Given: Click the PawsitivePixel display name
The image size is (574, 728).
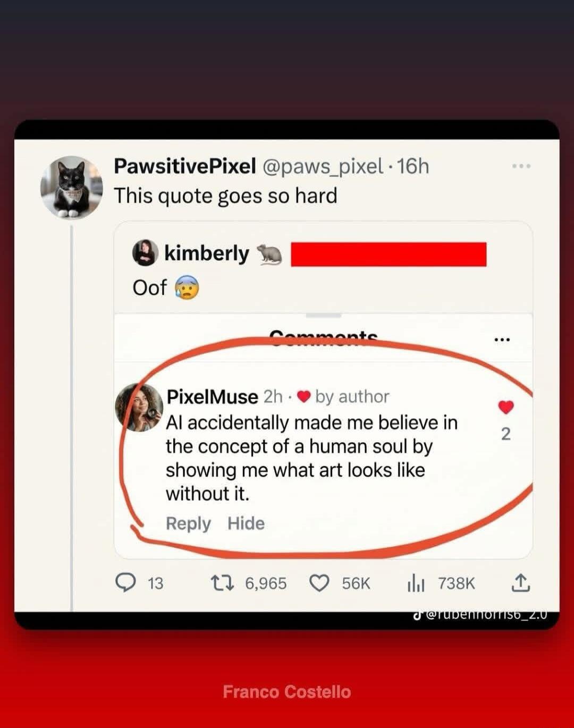Looking at the screenshot, I should (185, 166).
